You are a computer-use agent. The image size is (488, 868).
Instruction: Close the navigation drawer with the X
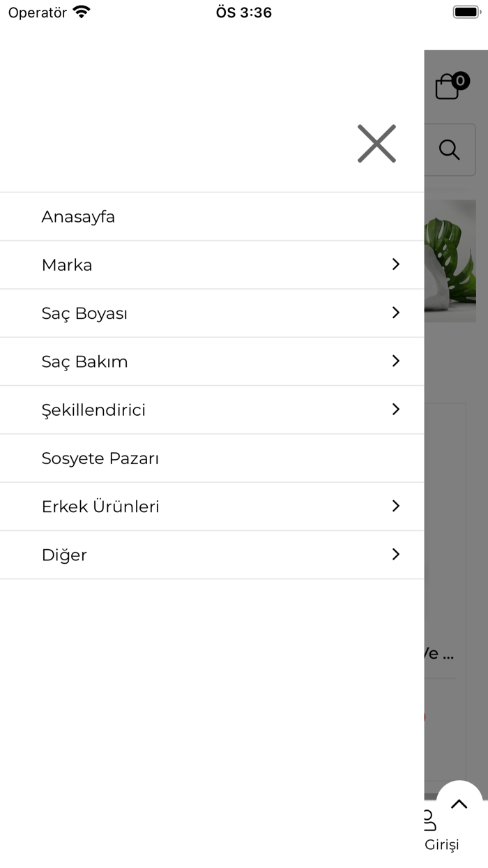click(376, 144)
